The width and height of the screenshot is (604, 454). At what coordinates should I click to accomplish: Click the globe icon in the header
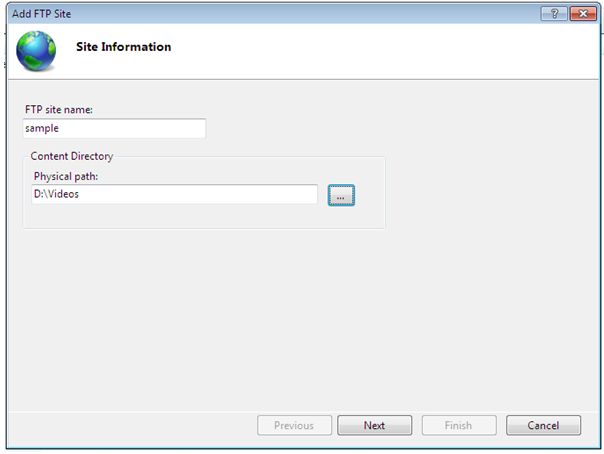(36, 51)
